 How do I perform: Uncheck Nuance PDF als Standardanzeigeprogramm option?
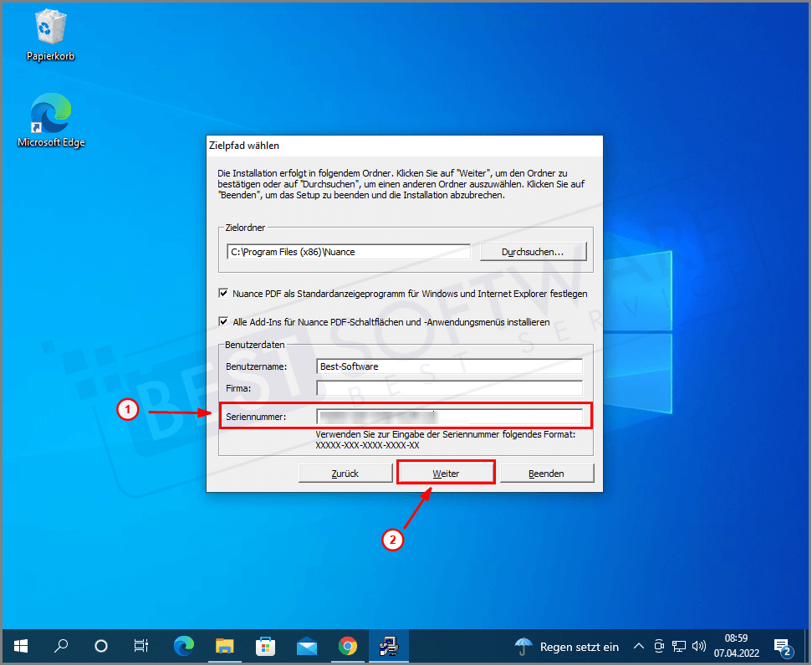tap(224, 293)
